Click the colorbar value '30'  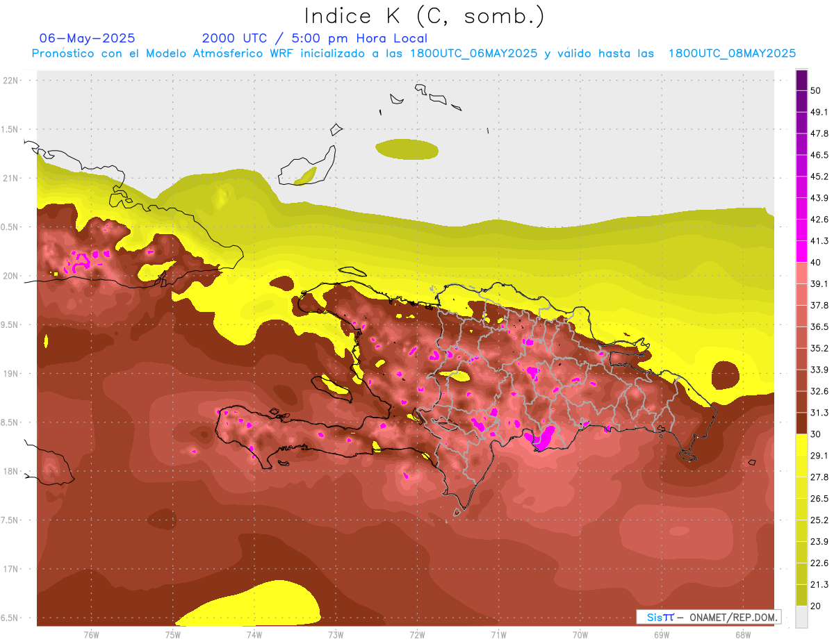pyautogui.click(x=815, y=434)
